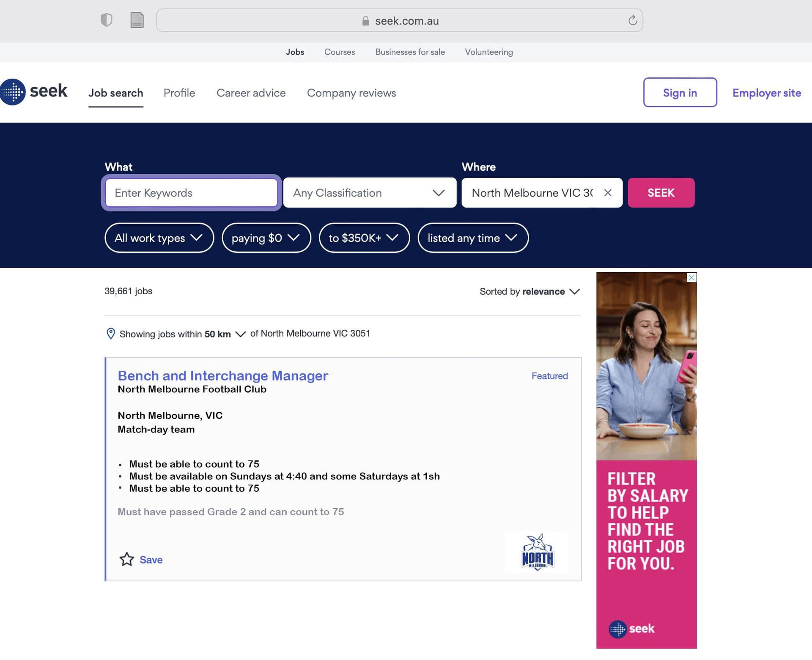The width and height of the screenshot is (812, 660).
Task: Clear the North Melbourne location with X
Action: pyautogui.click(x=608, y=193)
